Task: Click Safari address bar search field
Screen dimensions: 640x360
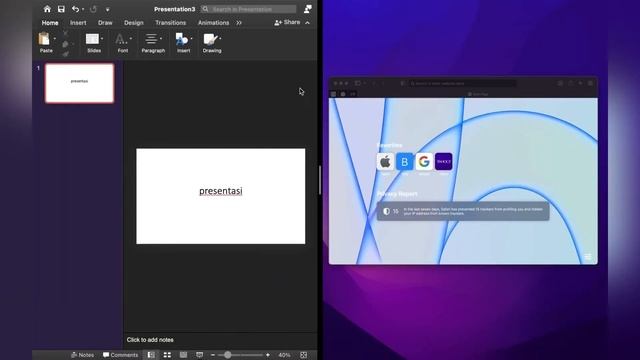Action: (x=462, y=83)
